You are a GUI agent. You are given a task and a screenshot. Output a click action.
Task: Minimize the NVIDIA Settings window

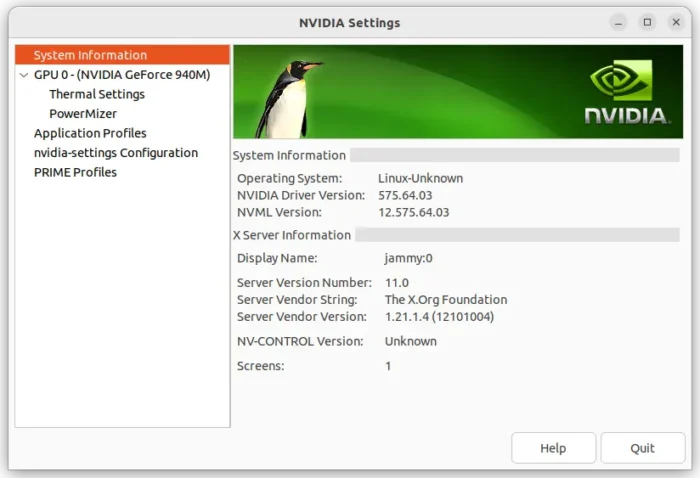[x=620, y=22]
